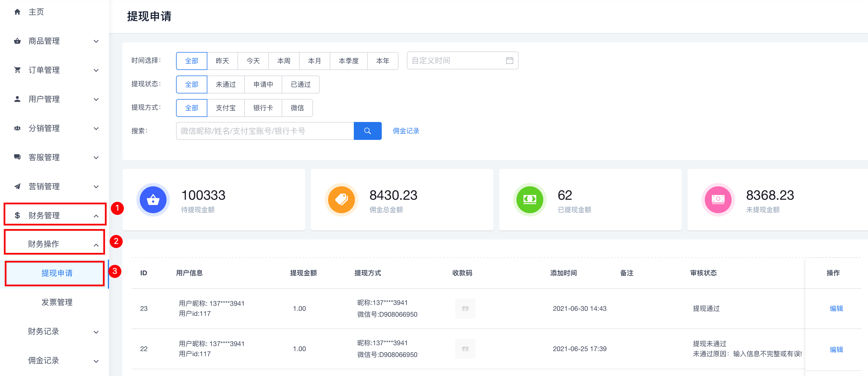Click the blue basket icon for 待提现金额
The width and height of the screenshot is (868, 376).
click(153, 200)
